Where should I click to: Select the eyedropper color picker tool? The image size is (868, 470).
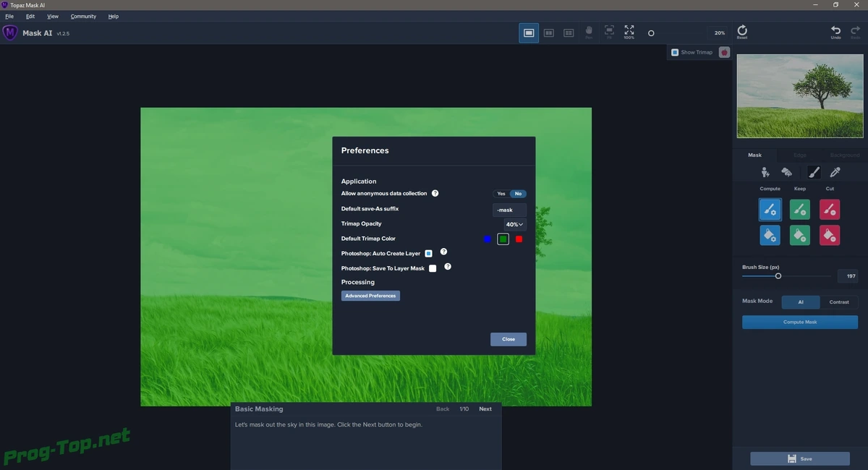pos(835,172)
